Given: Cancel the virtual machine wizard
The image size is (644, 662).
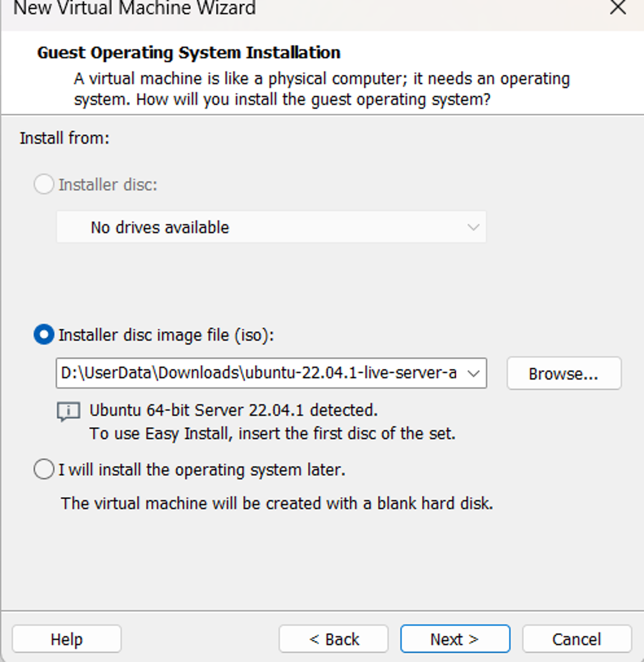Looking at the screenshot, I should (x=577, y=639).
